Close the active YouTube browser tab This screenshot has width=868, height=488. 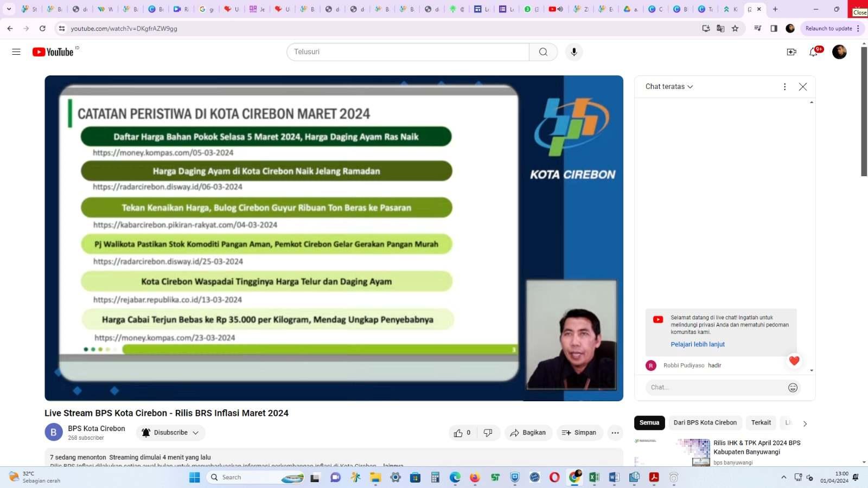[759, 9]
